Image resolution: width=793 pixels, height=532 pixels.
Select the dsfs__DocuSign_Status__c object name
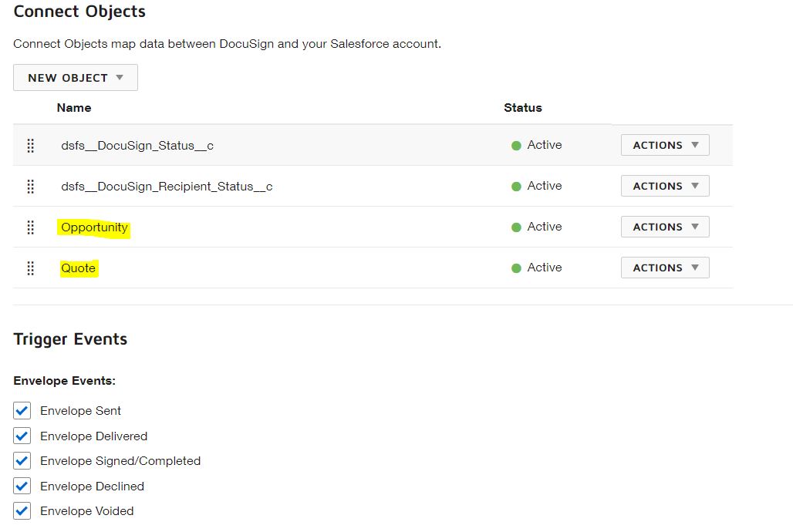click(x=137, y=146)
